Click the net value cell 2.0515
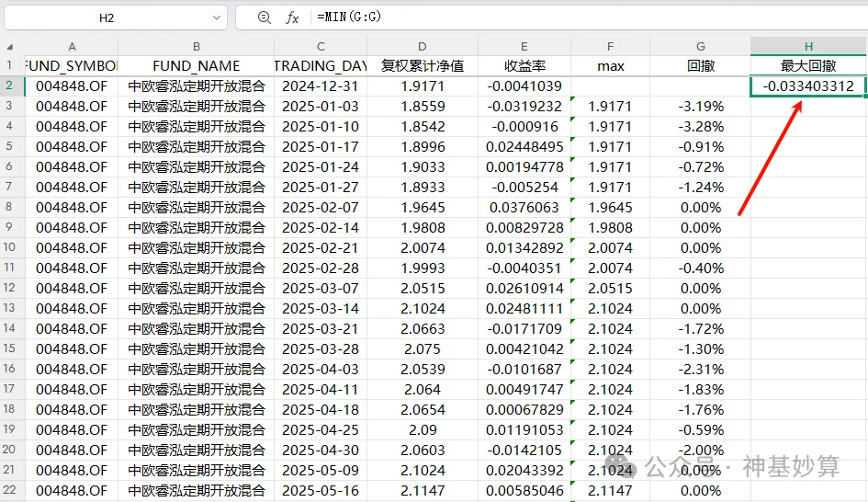The height and width of the screenshot is (502, 868). coord(423,289)
